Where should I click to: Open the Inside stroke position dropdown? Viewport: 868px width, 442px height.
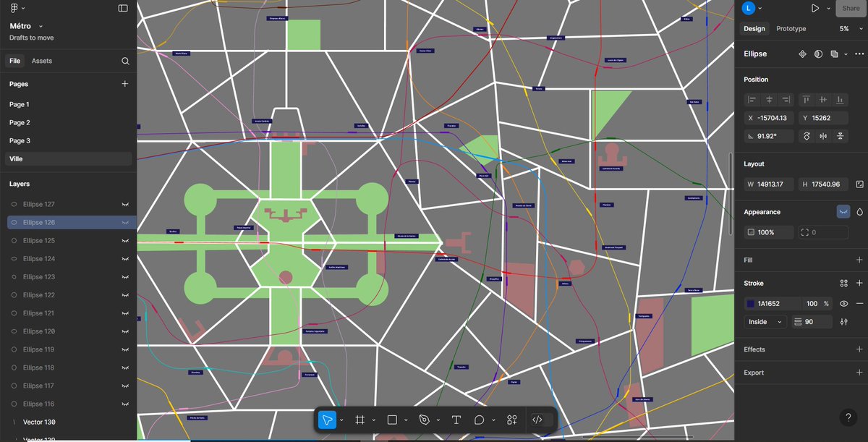tap(765, 322)
